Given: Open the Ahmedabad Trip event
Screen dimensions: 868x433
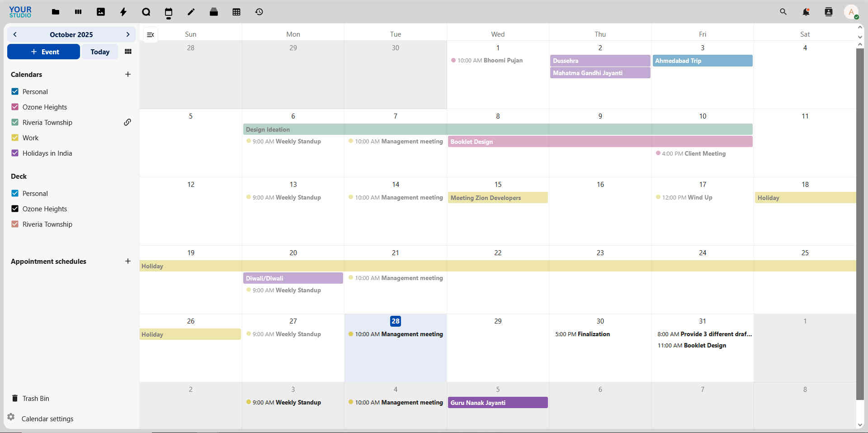Looking at the screenshot, I should 703,61.
